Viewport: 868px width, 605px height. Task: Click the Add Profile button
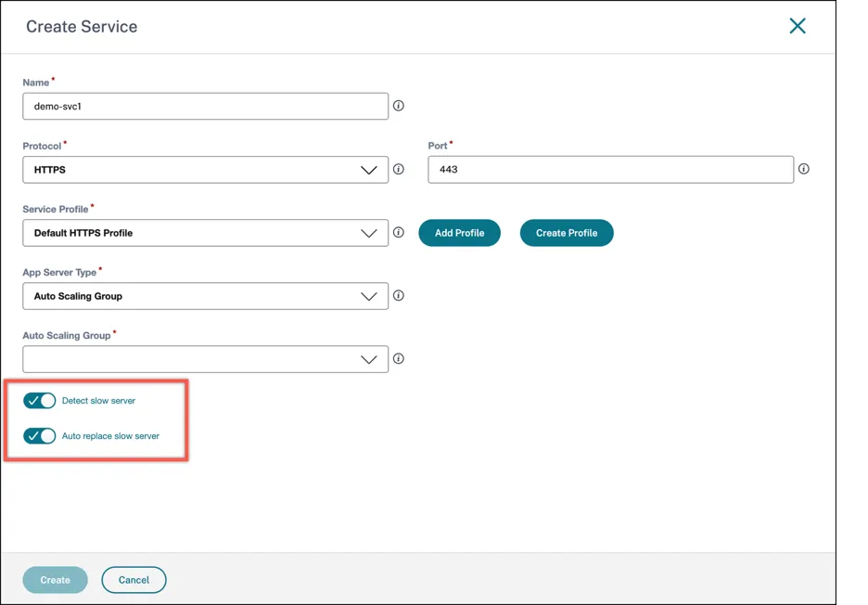459,233
